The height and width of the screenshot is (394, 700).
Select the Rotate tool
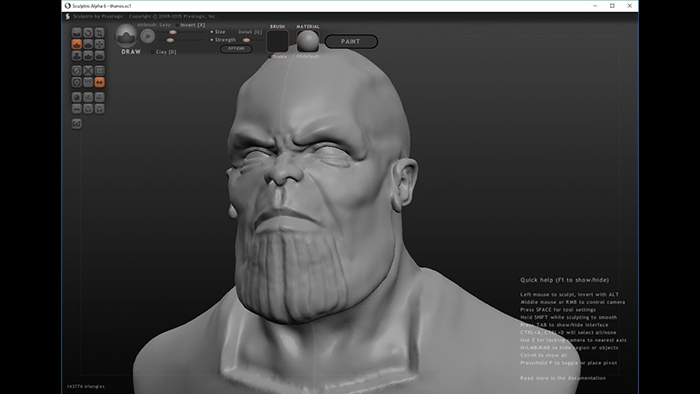88,33
